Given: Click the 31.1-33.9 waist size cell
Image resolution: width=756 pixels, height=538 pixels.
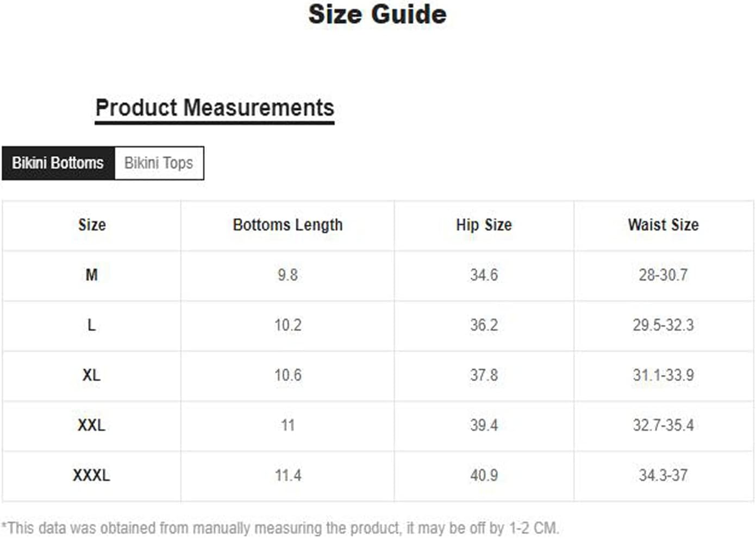Looking at the screenshot, I should [663, 375].
